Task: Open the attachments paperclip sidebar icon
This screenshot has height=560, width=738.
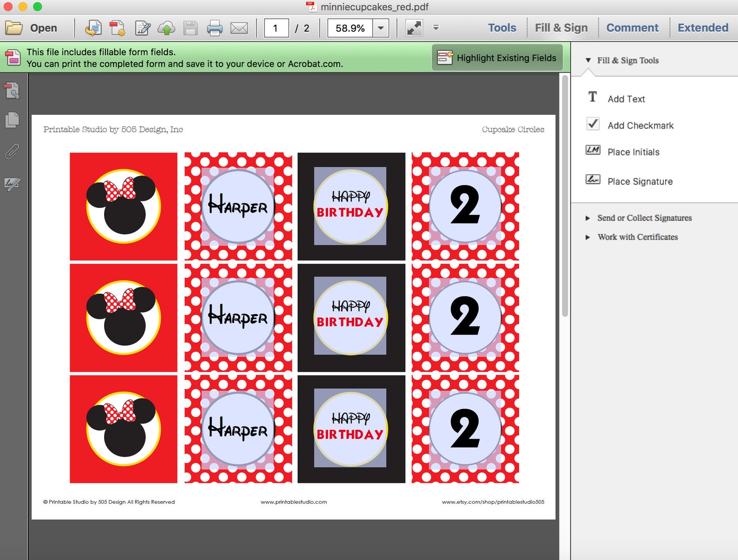Action: click(12, 152)
